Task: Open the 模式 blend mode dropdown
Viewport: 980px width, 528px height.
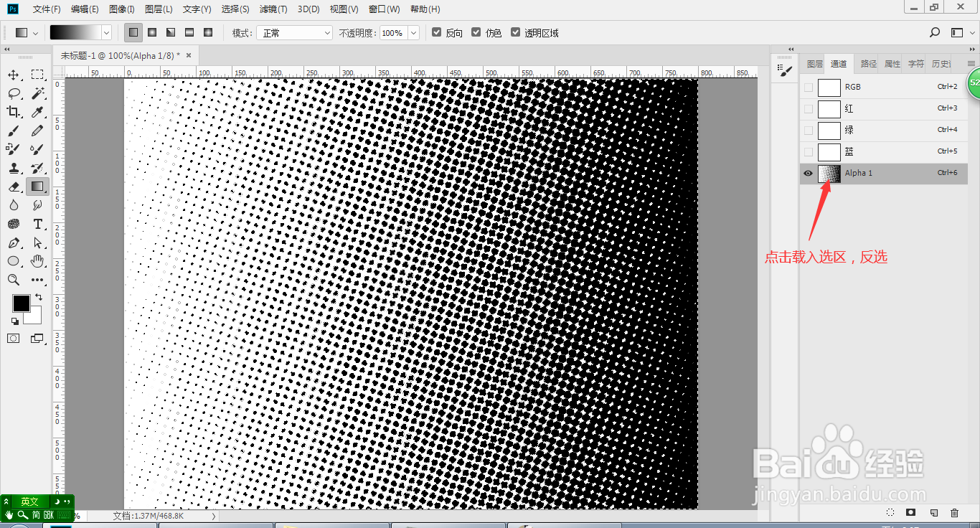Action: pyautogui.click(x=295, y=32)
